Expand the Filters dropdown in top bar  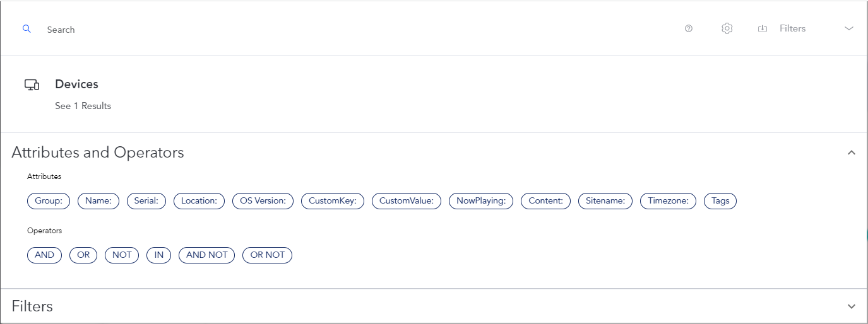coord(848,28)
